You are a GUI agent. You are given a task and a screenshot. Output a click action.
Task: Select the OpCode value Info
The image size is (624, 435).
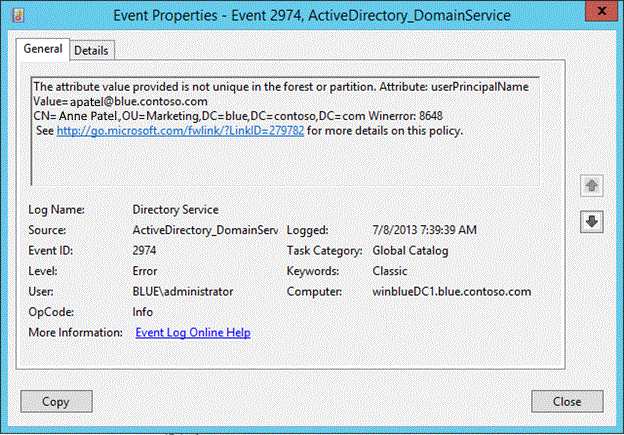[x=142, y=312]
